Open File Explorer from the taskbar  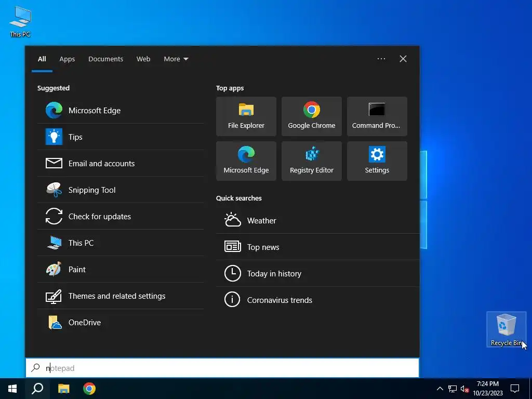[63, 389]
